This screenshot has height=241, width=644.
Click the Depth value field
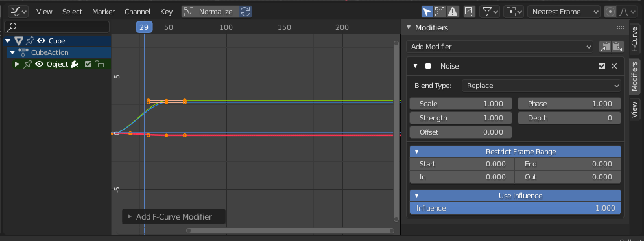(x=569, y=119)
